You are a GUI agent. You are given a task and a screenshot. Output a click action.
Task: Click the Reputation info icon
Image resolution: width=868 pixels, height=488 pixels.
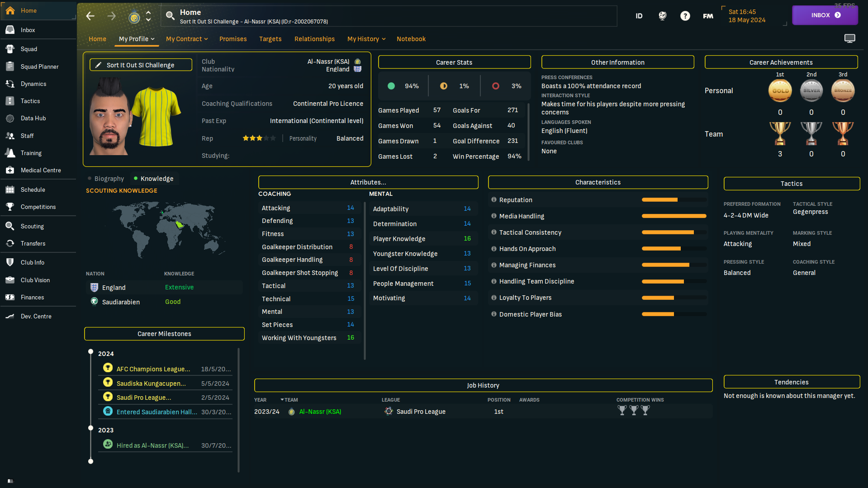(x=494, y=199)
